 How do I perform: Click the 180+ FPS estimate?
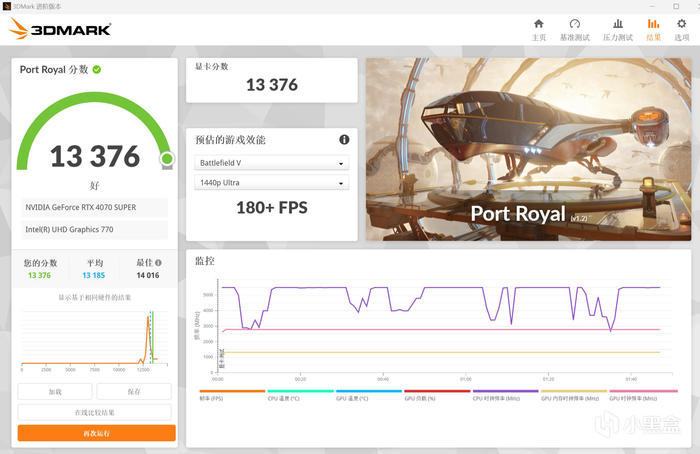272,208
